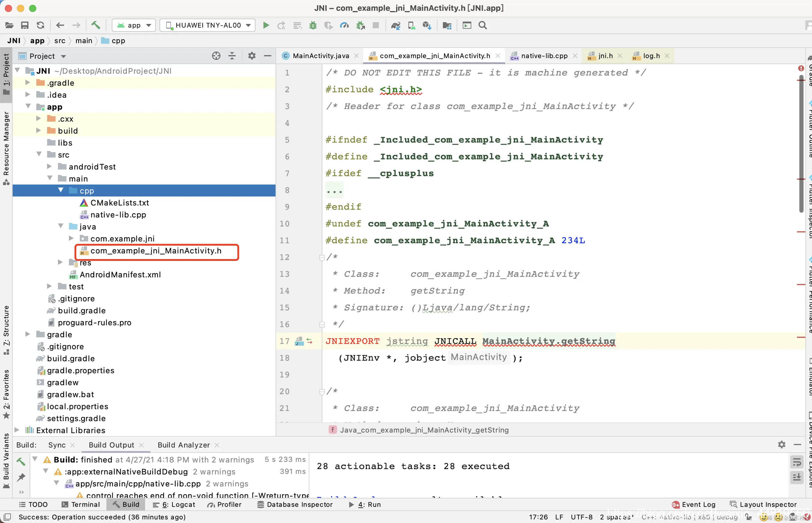Screen dimensions: 812x523
Task: Toggle soft-wrap in build output
Action: 796,462
